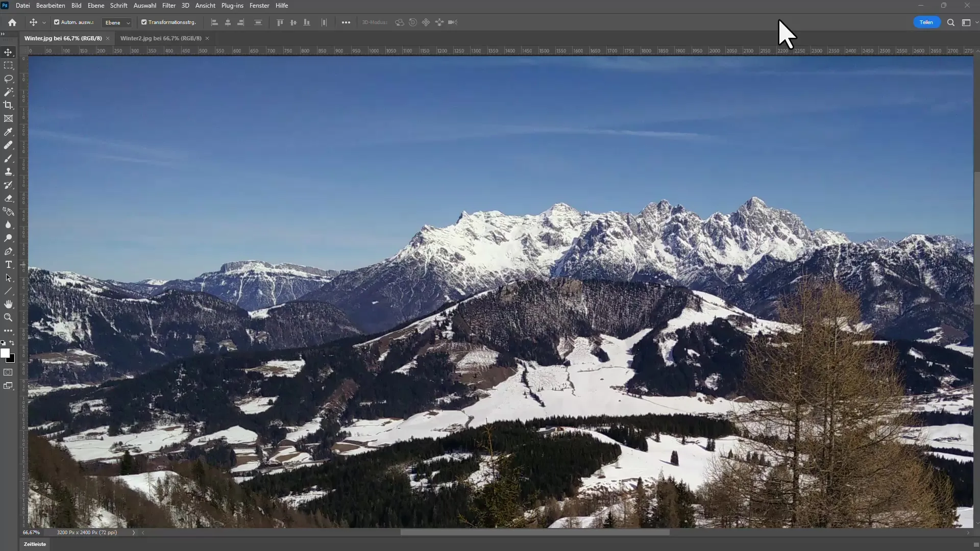The image size is (980, 551).
Task: Select the Eraser tool
Action: click(8, 198)
